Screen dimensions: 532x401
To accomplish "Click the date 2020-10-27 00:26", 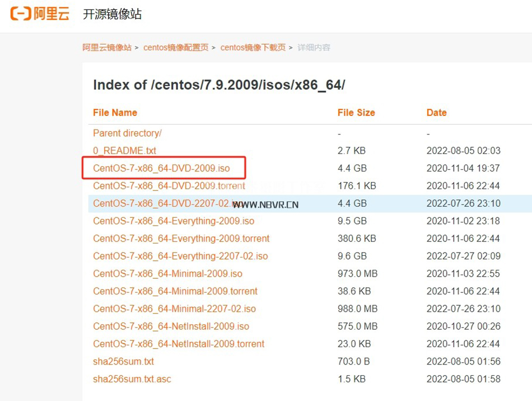I will pyautogui.click(x=464, y=327).
